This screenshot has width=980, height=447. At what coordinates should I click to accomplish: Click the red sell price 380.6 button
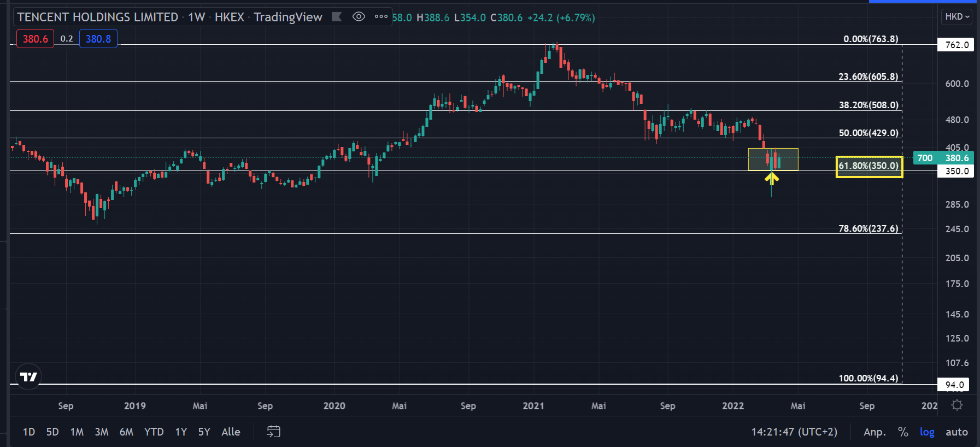36,39
